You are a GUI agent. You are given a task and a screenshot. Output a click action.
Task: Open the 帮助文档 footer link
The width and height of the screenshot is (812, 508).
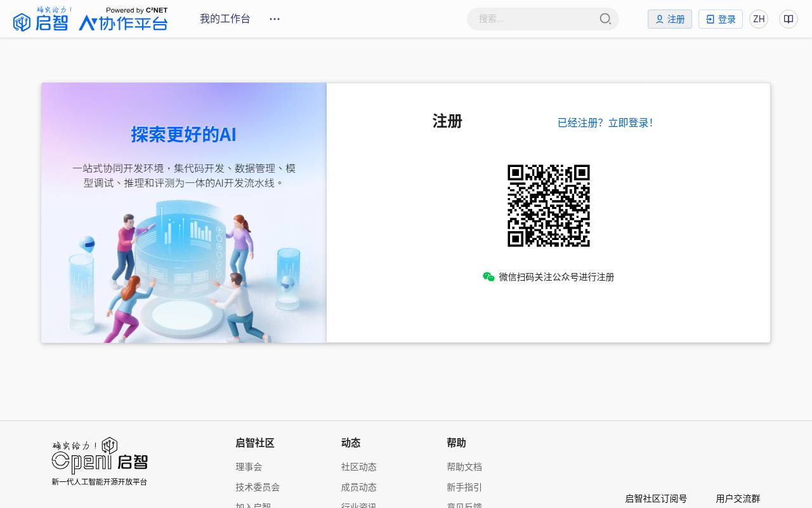[x=464, y=467]
